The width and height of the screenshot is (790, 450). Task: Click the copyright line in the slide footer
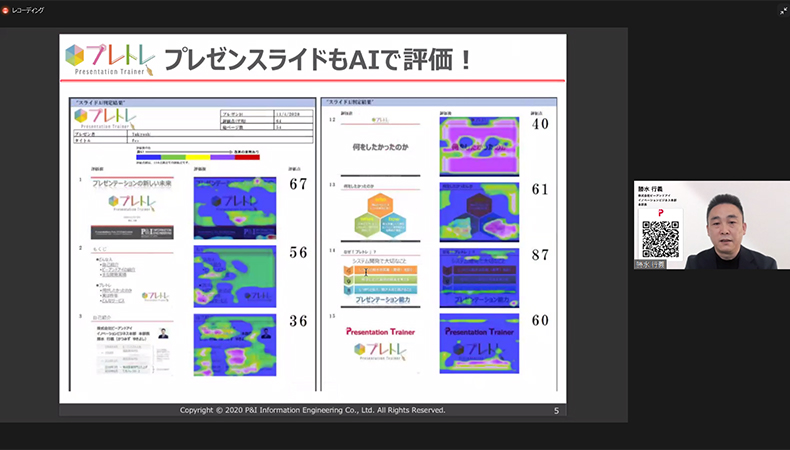(x=312, y=410)
